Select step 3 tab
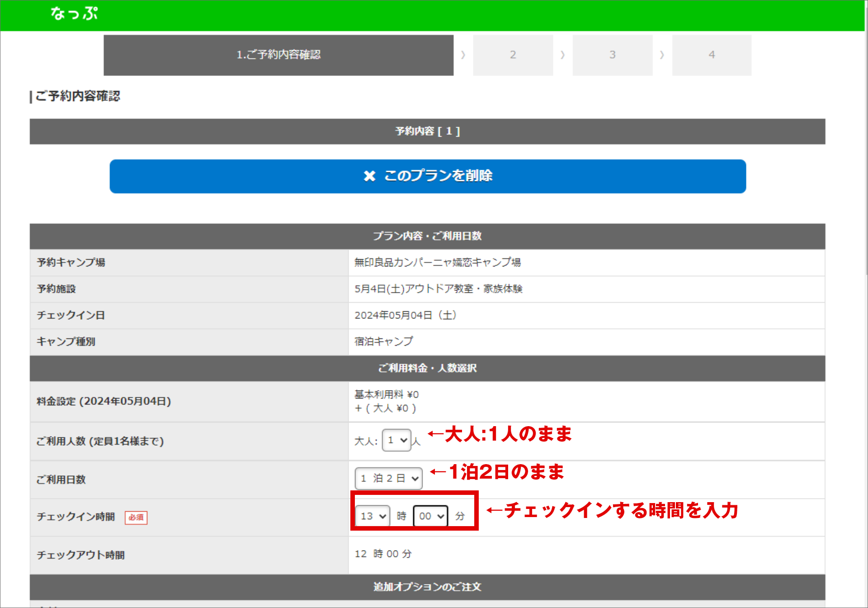This screenshot has width=868, height=608. [x=612, y=55]
